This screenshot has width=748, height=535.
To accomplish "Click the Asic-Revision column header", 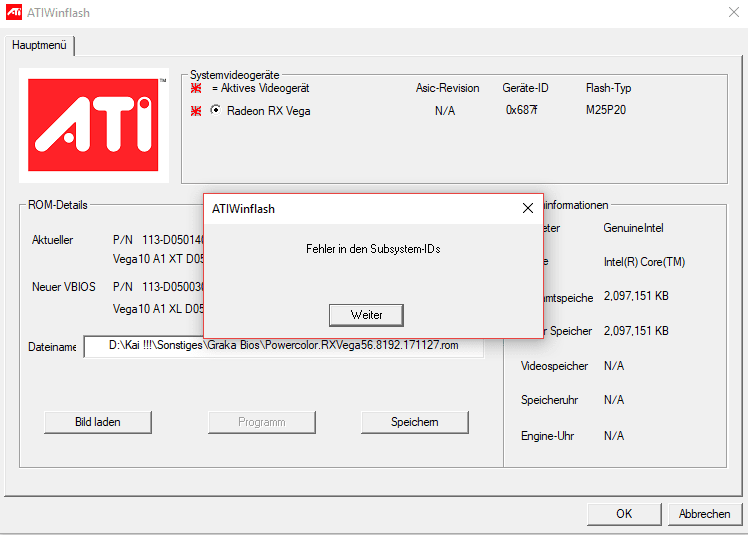I will [x=447, y=88].
